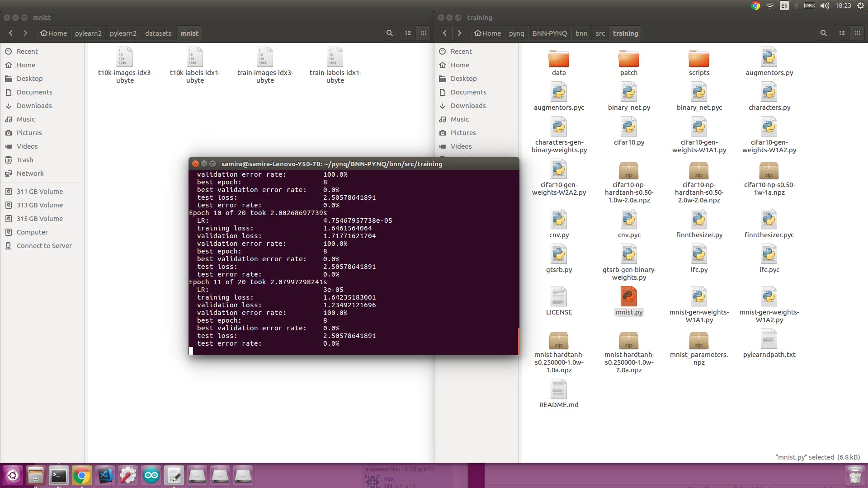The width and height of the screenshot is (868, 488).
Task: Click Home breadcrumb in training window
Action: [x=487, y=33]
